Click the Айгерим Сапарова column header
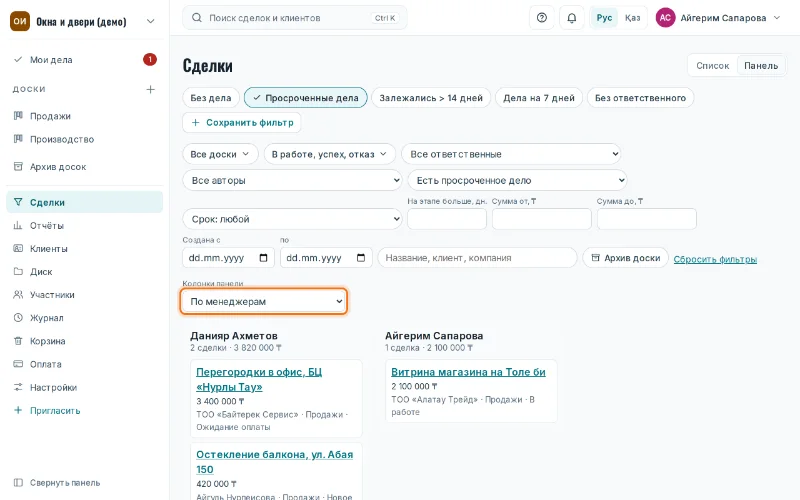 pos(434,336)
